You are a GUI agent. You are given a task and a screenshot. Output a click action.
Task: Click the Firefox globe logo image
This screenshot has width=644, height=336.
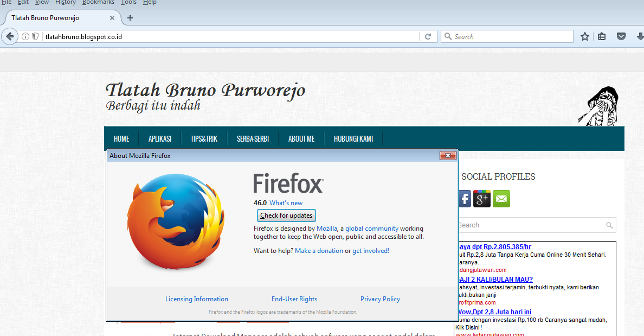point(176,221)
